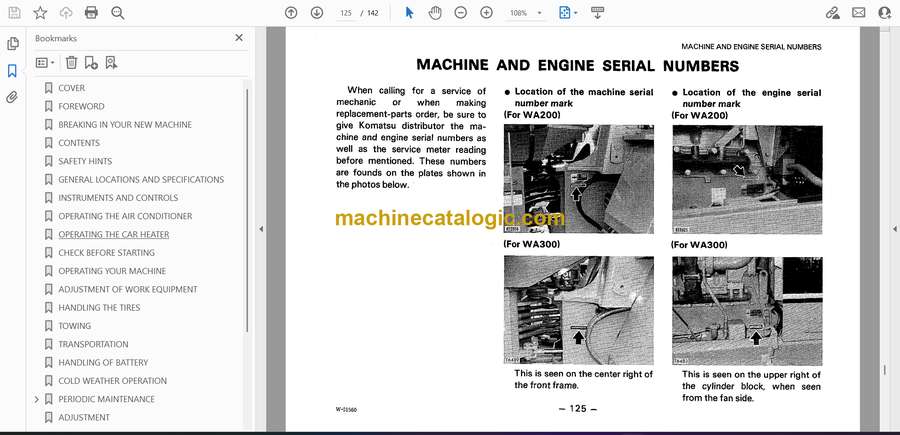Send file by email icon
This screenshot has height=435, width=900.
coord(859,13)
